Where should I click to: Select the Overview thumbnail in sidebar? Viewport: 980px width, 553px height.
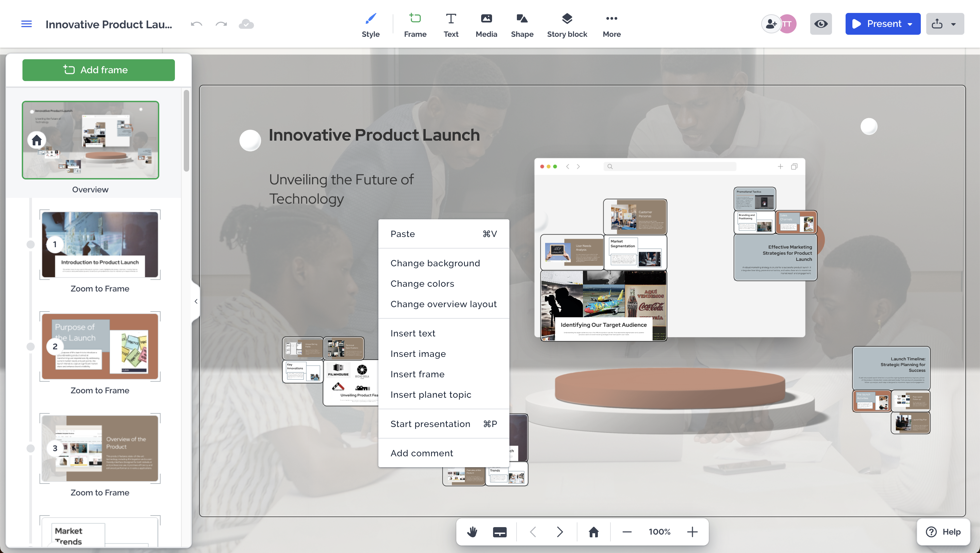tap(91, 140)
